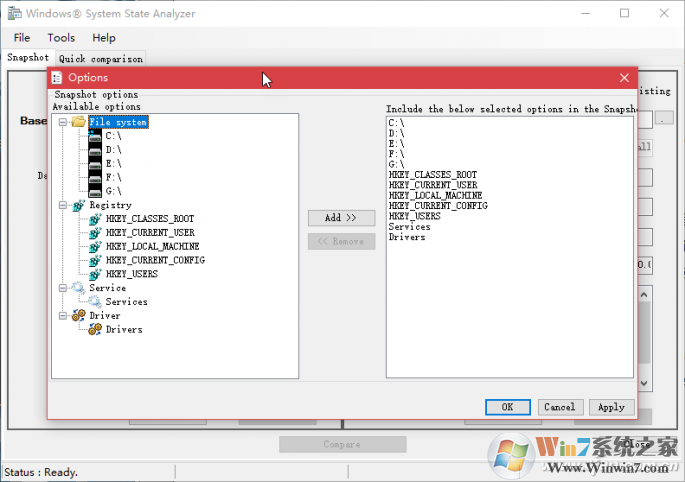
Task: Open the Help menu
Action: (x=104, y=38)
